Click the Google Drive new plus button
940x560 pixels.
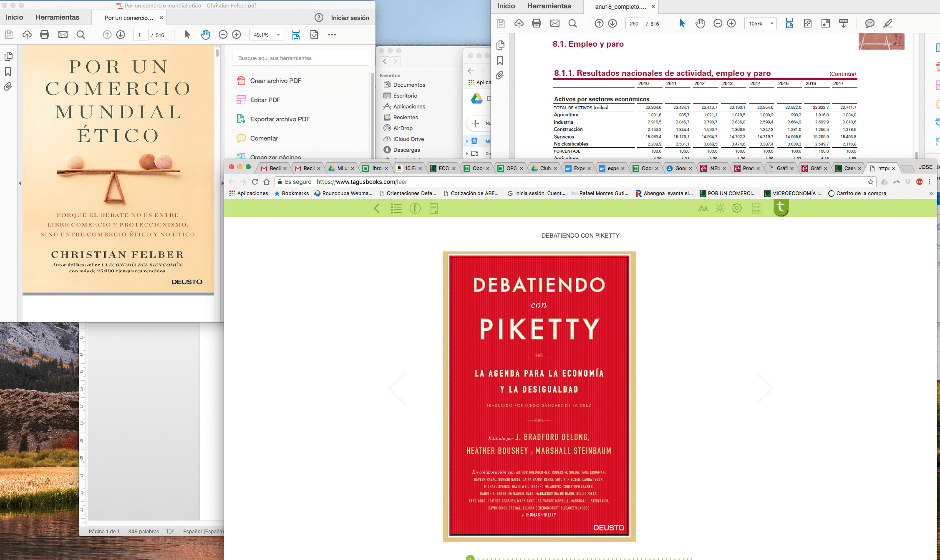(475, 123)
